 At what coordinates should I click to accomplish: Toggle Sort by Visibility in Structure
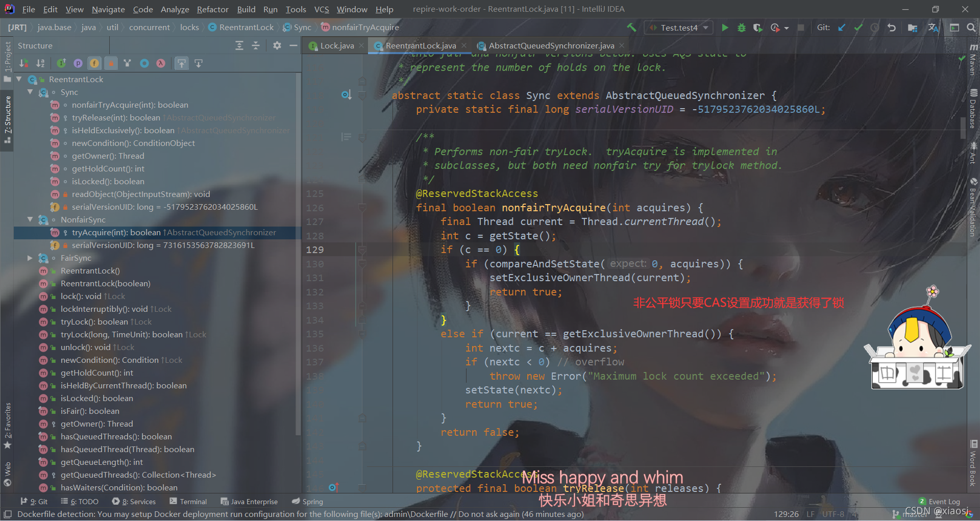point(23,63)
